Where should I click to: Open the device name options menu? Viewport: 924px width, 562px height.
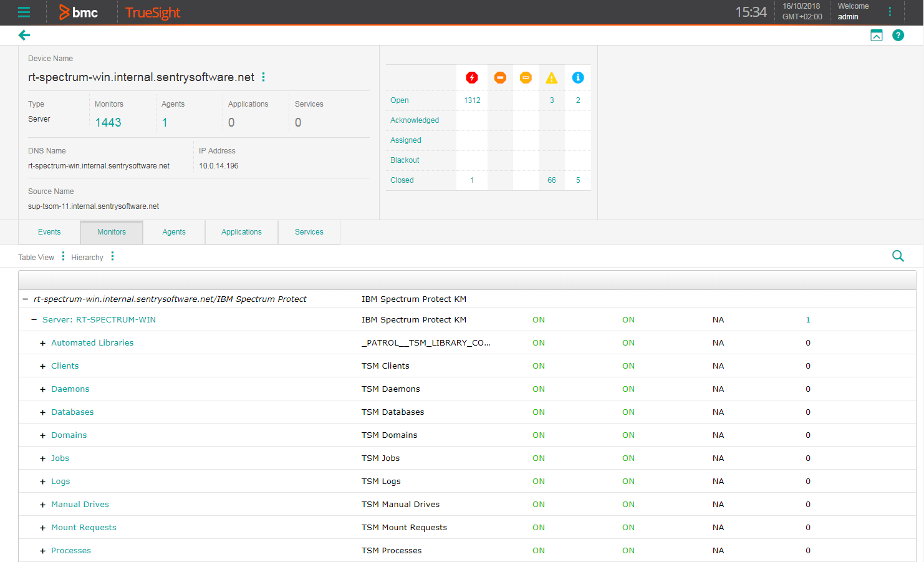tap(263, 77)
